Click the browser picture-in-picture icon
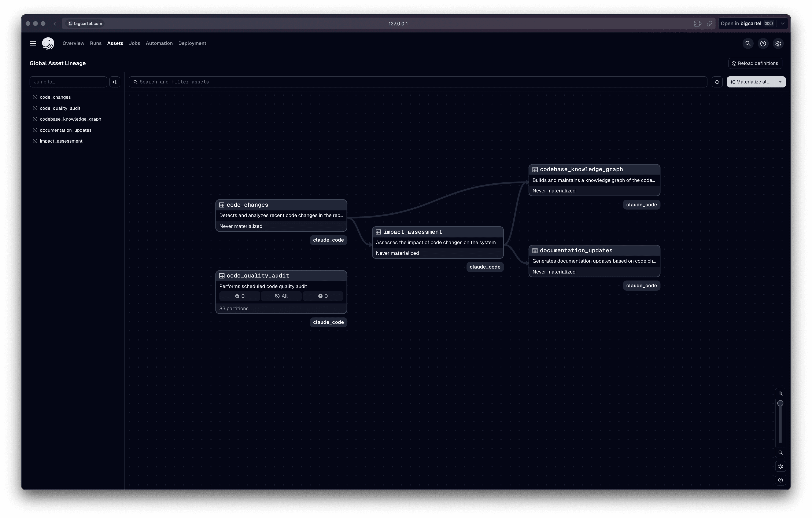The image size is (812, 518). [x=697, y=24]
